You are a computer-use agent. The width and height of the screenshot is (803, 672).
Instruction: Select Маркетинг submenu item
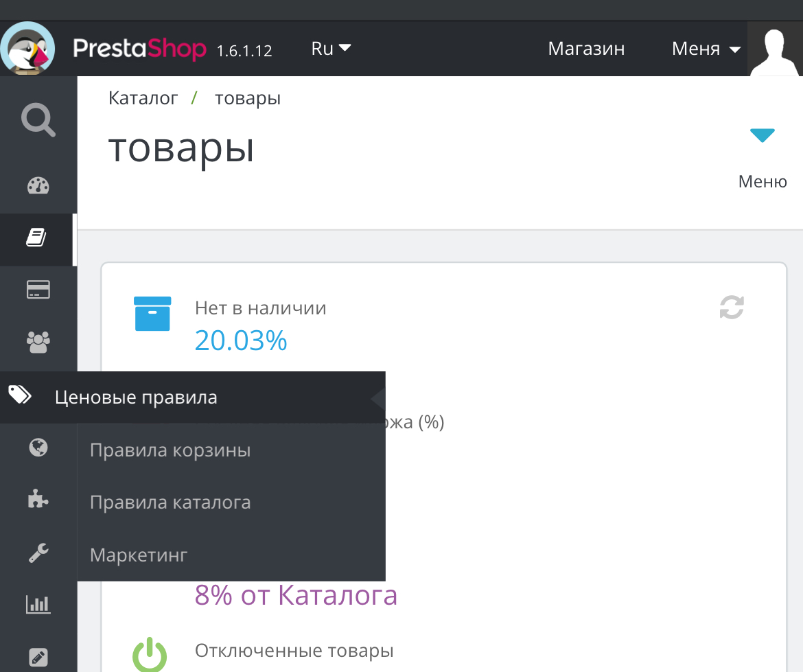139,555
